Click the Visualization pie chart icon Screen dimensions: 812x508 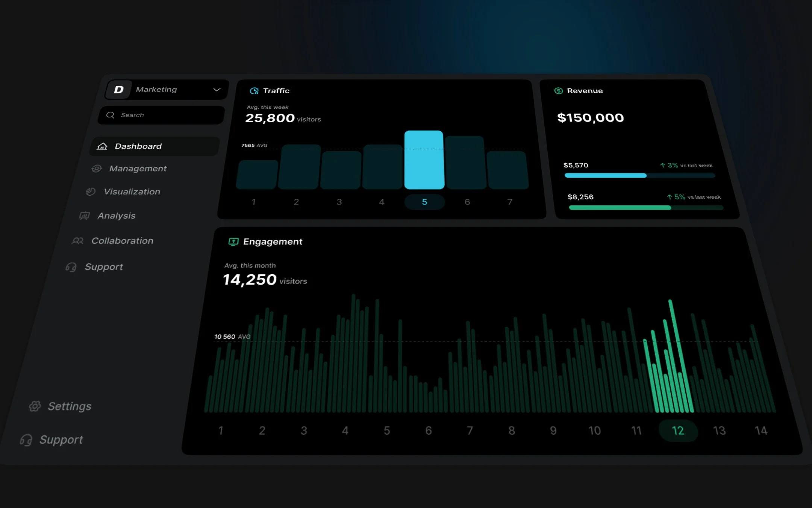click(x=91, y=192)
